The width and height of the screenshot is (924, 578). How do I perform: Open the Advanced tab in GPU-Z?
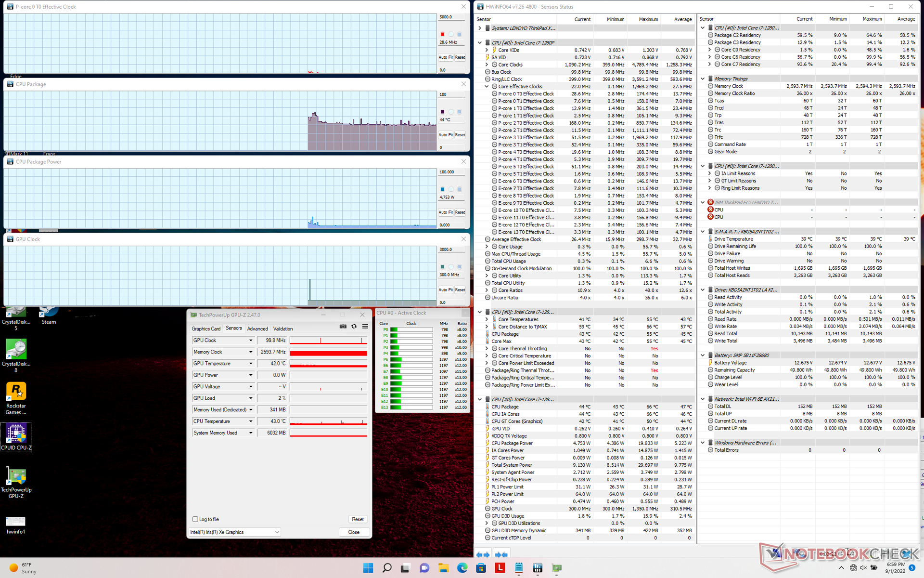(257, 328)
